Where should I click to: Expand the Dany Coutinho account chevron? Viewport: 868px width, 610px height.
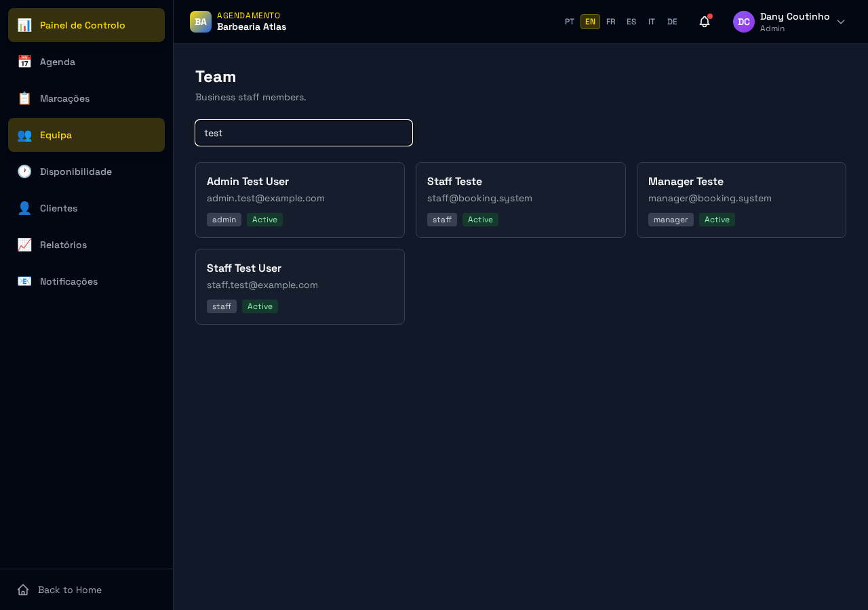pos(841,22)
